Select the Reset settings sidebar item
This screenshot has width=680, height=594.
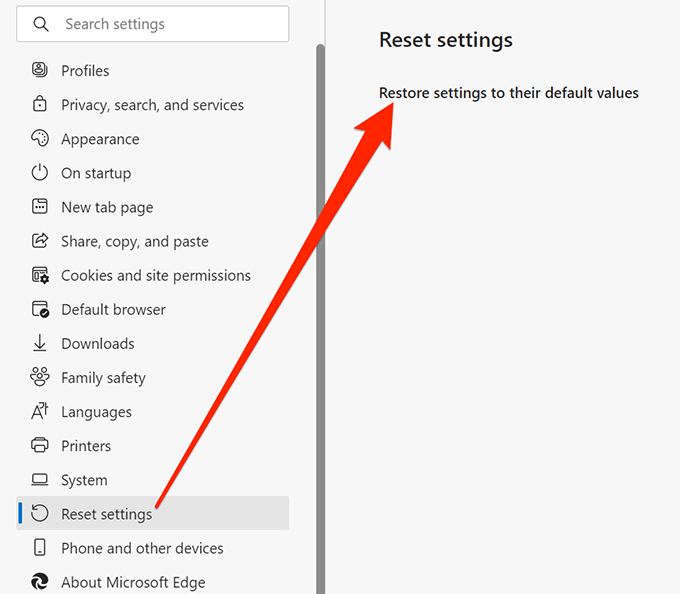tap(107, 514)
